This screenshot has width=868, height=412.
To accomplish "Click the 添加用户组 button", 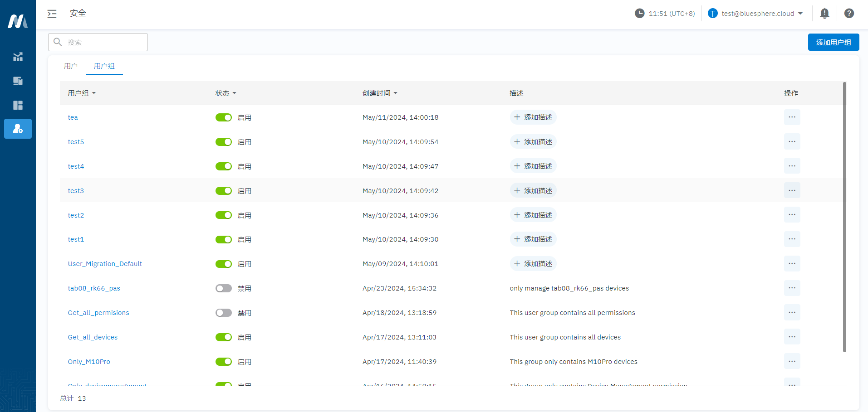I will tap(833, 42).
